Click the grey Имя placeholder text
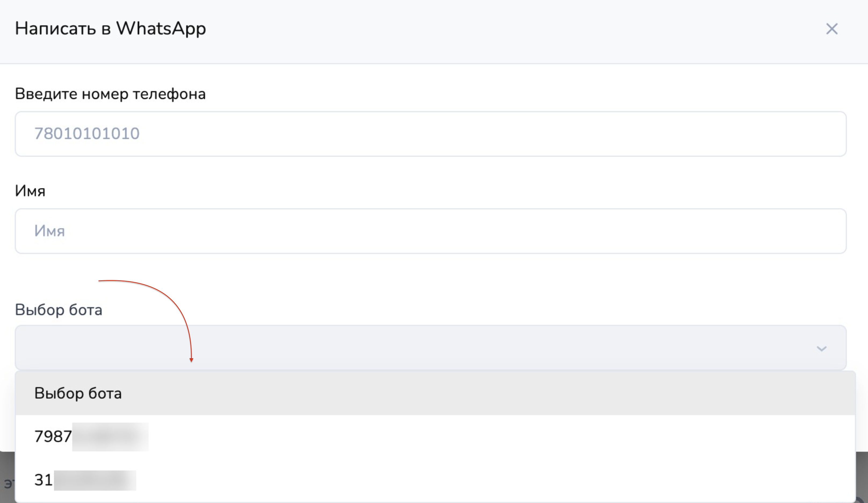 (x=50, y=231)
